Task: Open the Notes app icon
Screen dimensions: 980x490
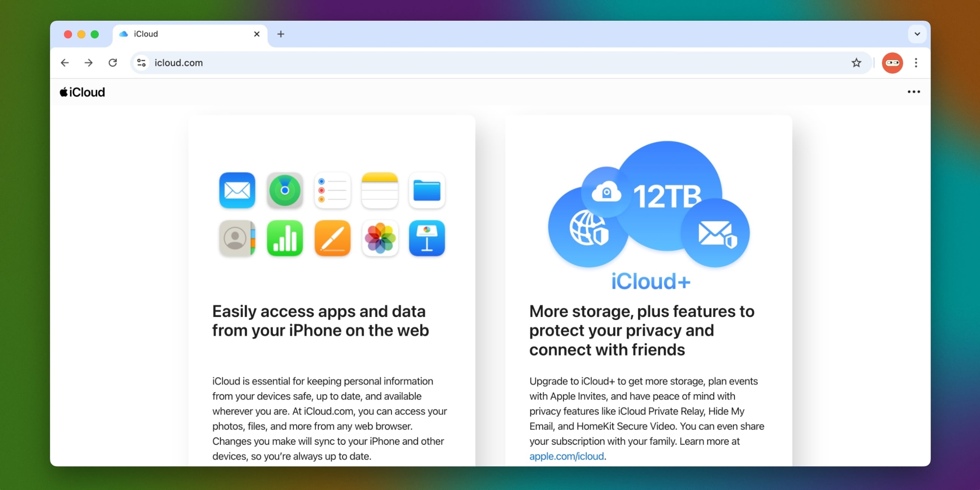Action: (x=380, y=190)
